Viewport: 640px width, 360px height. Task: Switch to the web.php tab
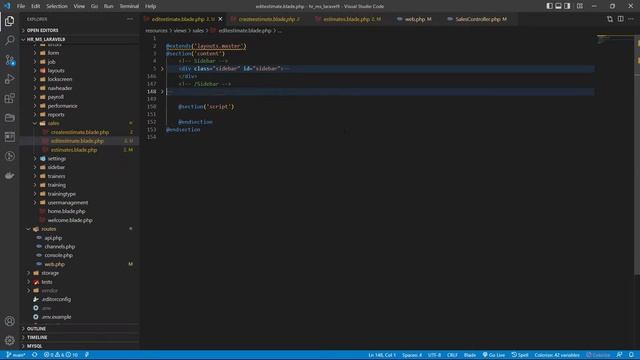point(417,19)
